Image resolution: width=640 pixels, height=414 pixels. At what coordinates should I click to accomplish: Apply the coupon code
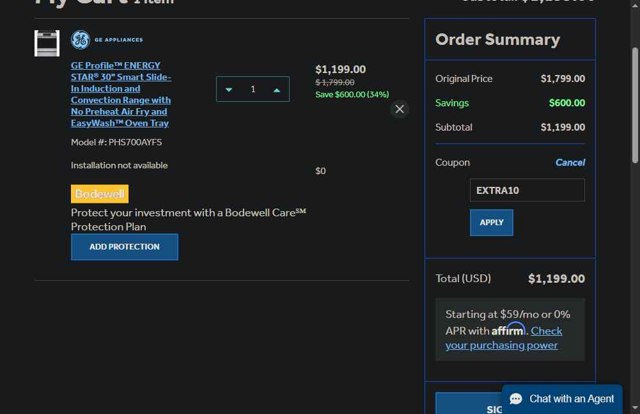pos(491,223)
